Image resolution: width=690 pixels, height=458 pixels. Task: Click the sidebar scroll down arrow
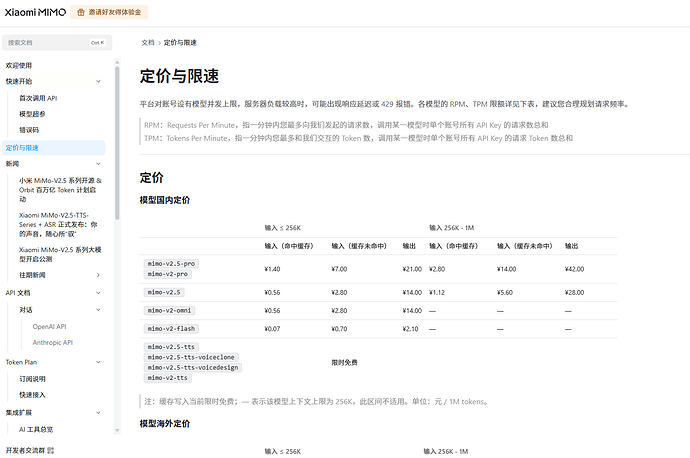pyautogui.click(x=117, y=430)
